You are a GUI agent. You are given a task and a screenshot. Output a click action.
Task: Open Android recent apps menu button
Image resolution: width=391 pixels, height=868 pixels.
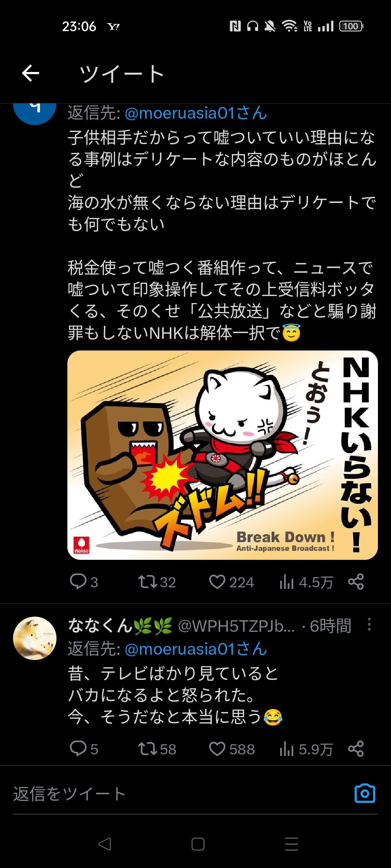click(x=291, y=844)
